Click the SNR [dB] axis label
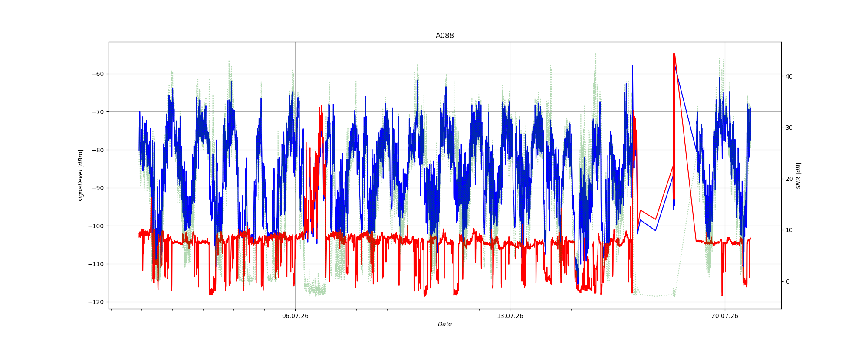 pyautogui.click(x=798, y=175)
